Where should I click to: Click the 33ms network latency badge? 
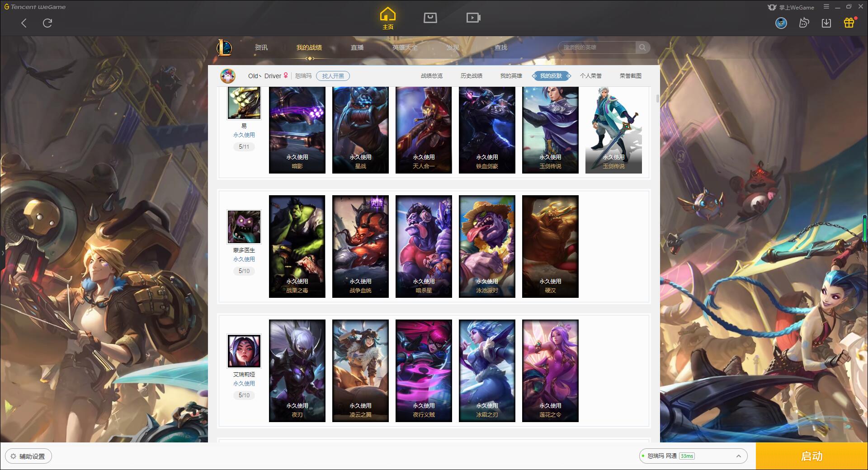click(687, 456)
